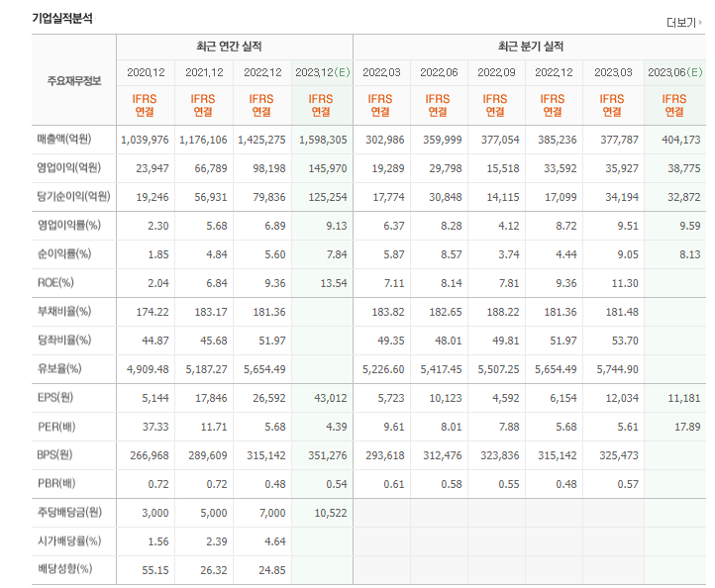Select the 순이익률(%) row label
This screenshot has height=588, width=715.
64,253
